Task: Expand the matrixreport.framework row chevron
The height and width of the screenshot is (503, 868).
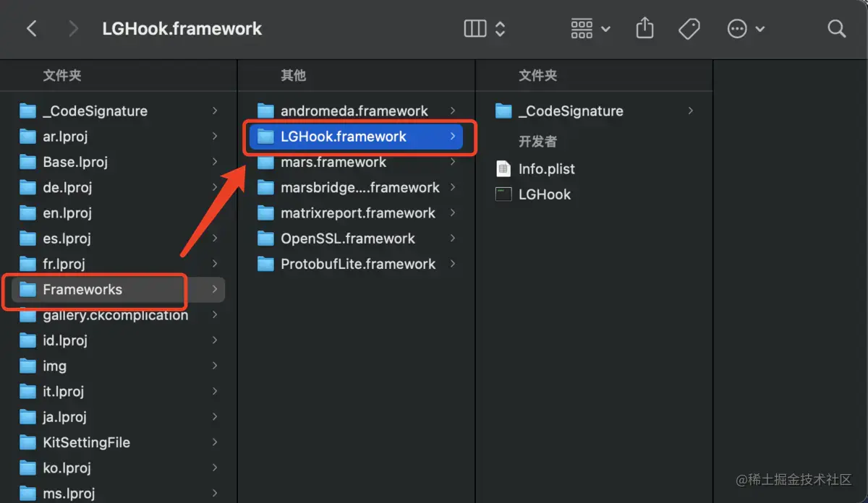Action: click(453, 212)
